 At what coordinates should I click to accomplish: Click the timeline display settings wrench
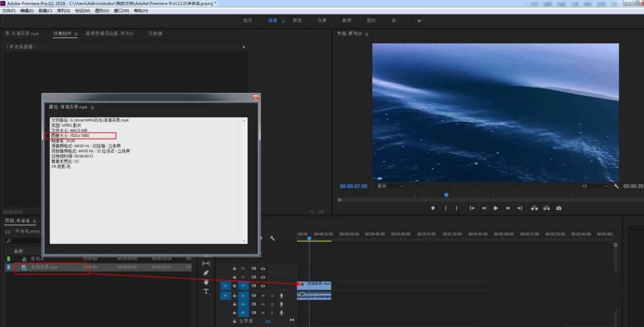click(273, 238)
